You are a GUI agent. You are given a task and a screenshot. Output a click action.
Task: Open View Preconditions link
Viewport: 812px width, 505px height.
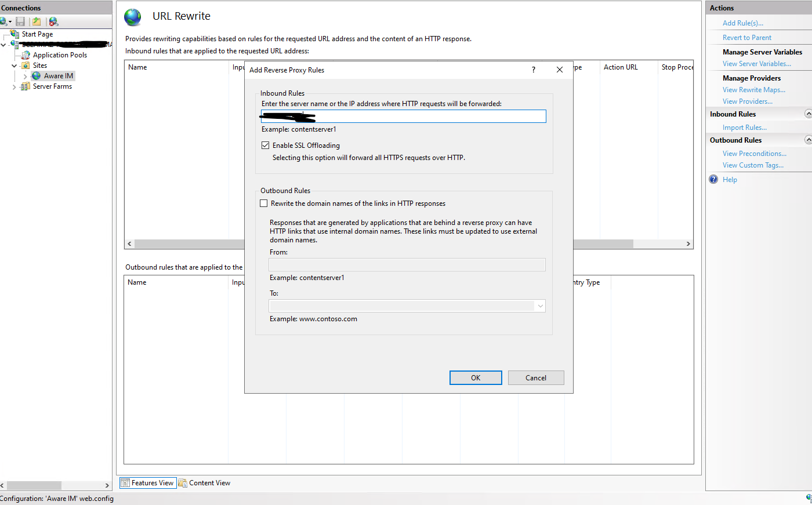click(x=755, y=154)
